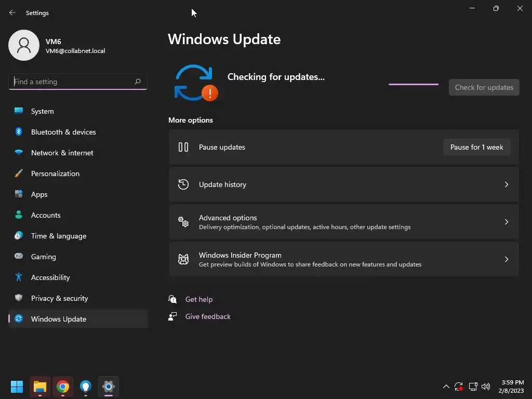Click the Checking for updates status text

pos(276,77)
